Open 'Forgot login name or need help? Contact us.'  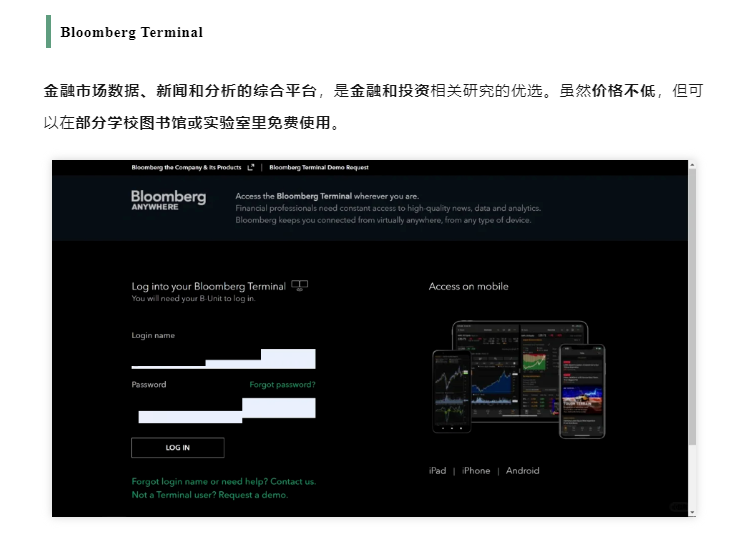pos(224,481)
